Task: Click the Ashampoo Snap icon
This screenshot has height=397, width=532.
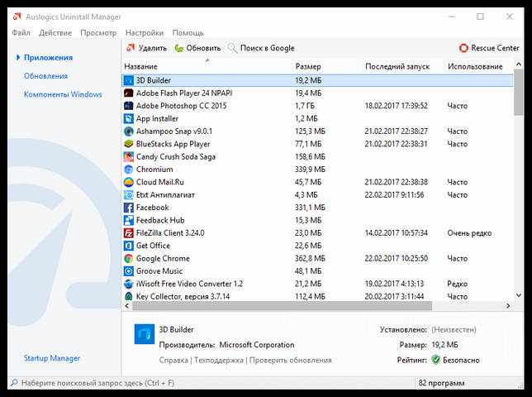Action: (129, 131)
